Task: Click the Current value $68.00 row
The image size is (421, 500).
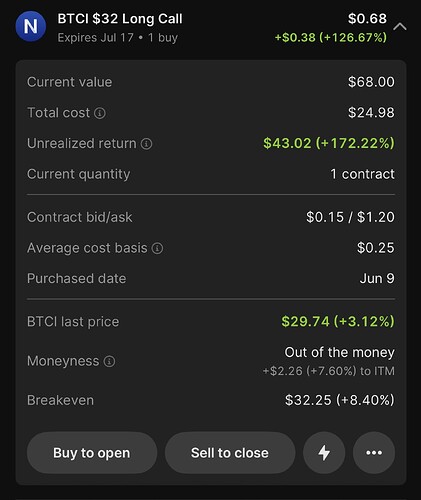Action: pyautogui.click(x=211, y=82)
